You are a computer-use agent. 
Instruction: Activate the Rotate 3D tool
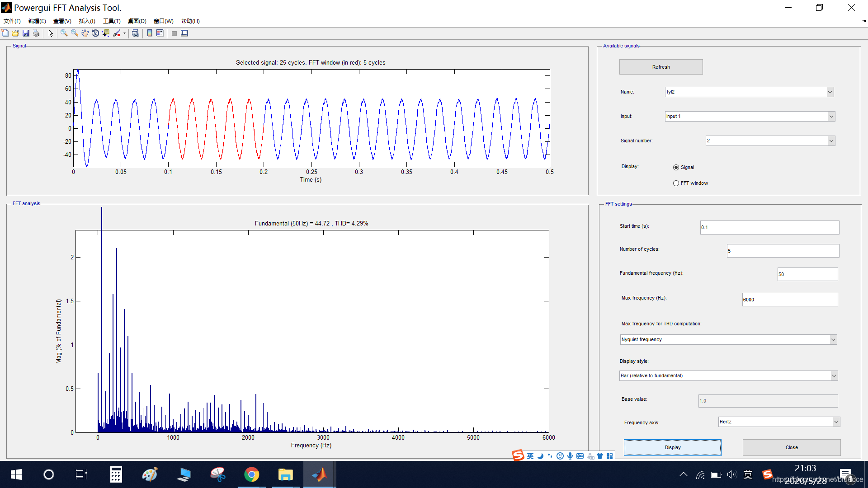click(95, 33)
